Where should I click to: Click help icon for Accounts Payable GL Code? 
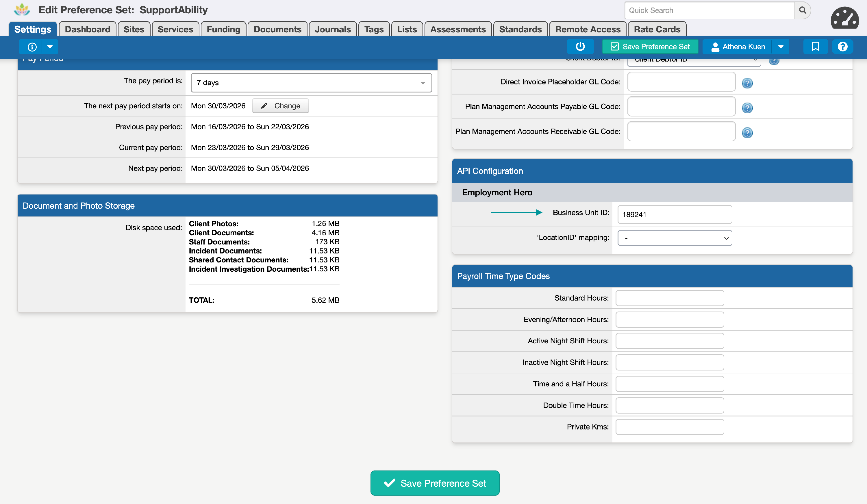click(x=747, y=108)
